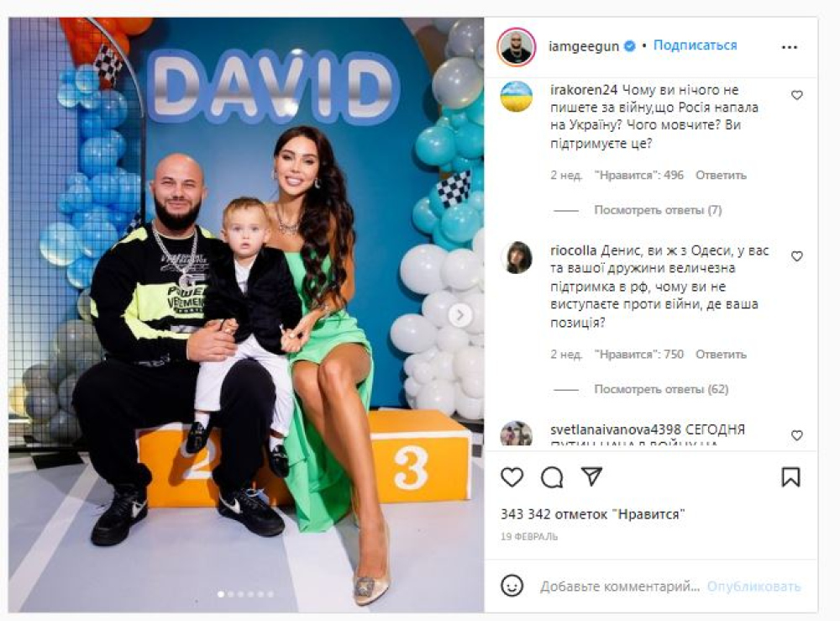Share the post using the paper plane icon
The width and height of the screenshot is (840, 621).
coord(591,476)
